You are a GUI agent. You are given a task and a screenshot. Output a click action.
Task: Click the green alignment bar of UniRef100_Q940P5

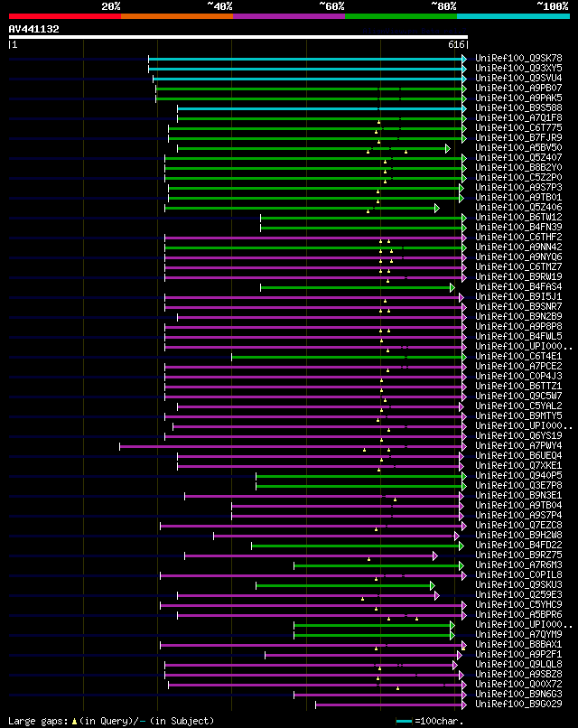click(x=359, y=476)
